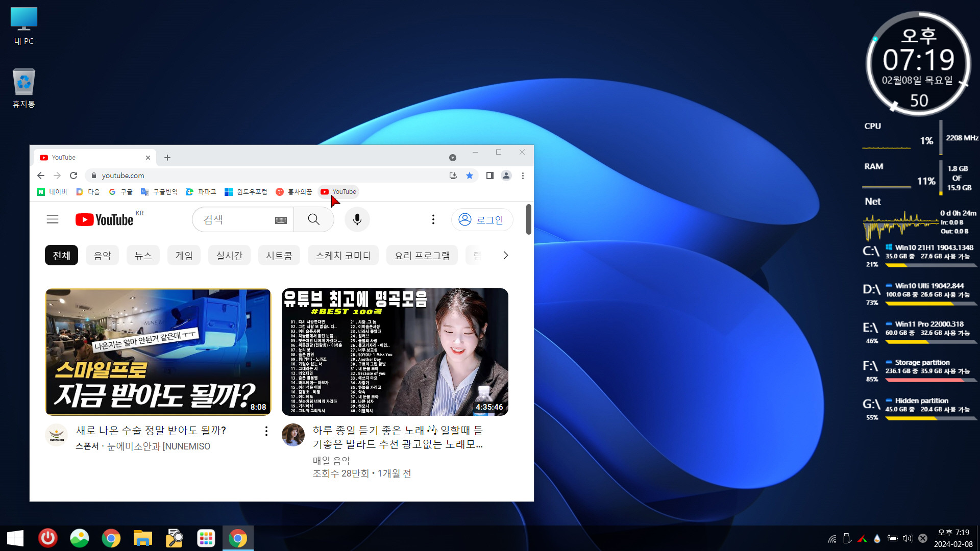Click the 로그인 sign-in button
This screenshot has height=551, width=980.
click(x=482, y=219)
